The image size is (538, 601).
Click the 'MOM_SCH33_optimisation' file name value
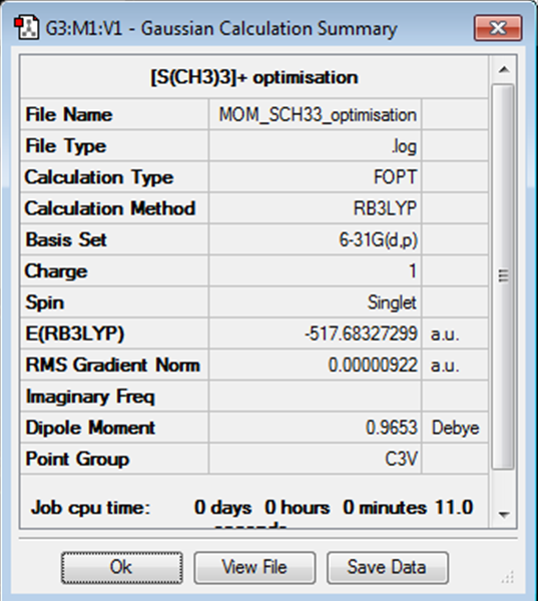click(317, 115)
